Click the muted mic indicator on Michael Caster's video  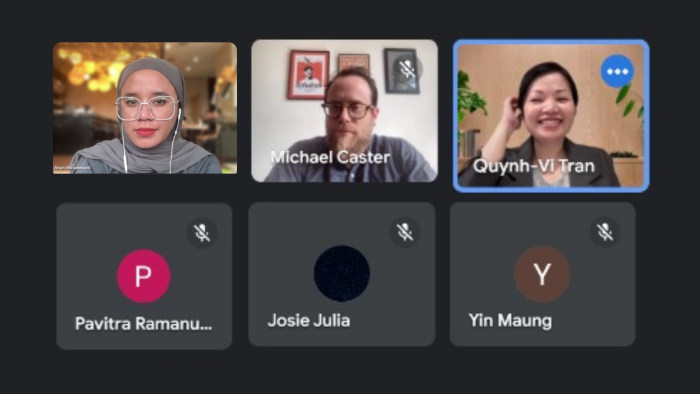point(407,69)
